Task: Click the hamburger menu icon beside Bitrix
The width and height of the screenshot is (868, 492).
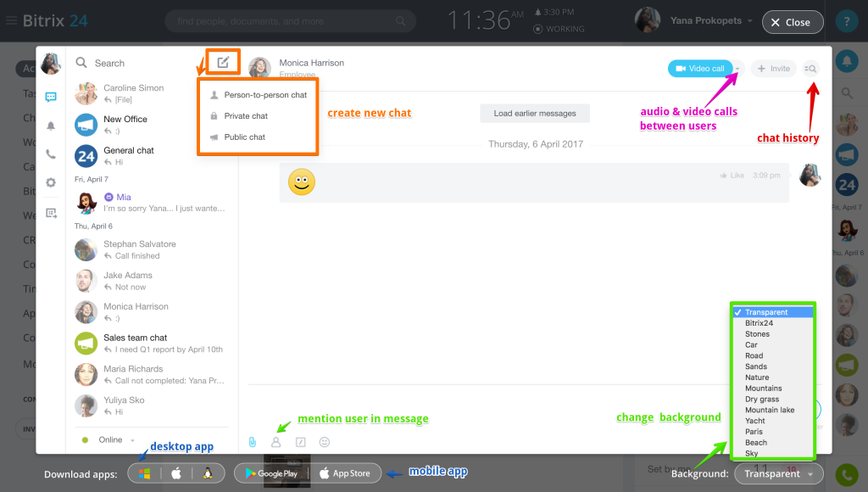Action: [x=11, y=21]
